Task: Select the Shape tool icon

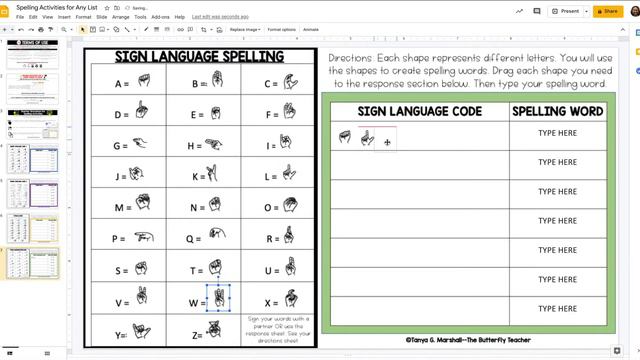Action: point(116,30)
